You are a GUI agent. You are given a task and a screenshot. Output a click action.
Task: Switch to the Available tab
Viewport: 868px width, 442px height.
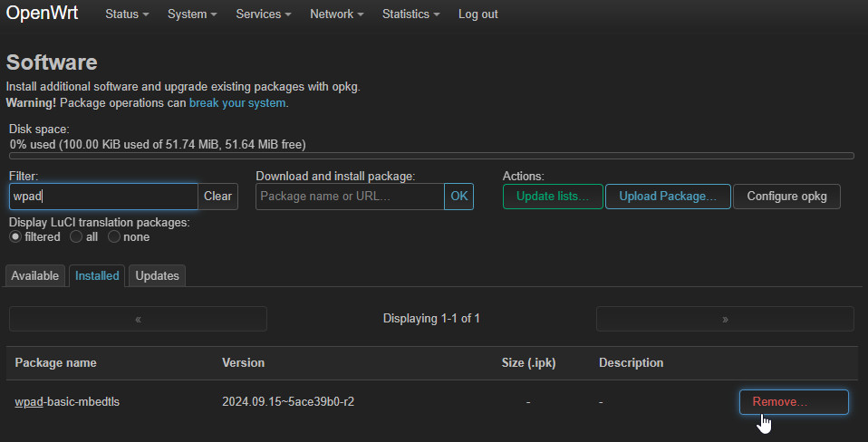[x=35, y=275]
